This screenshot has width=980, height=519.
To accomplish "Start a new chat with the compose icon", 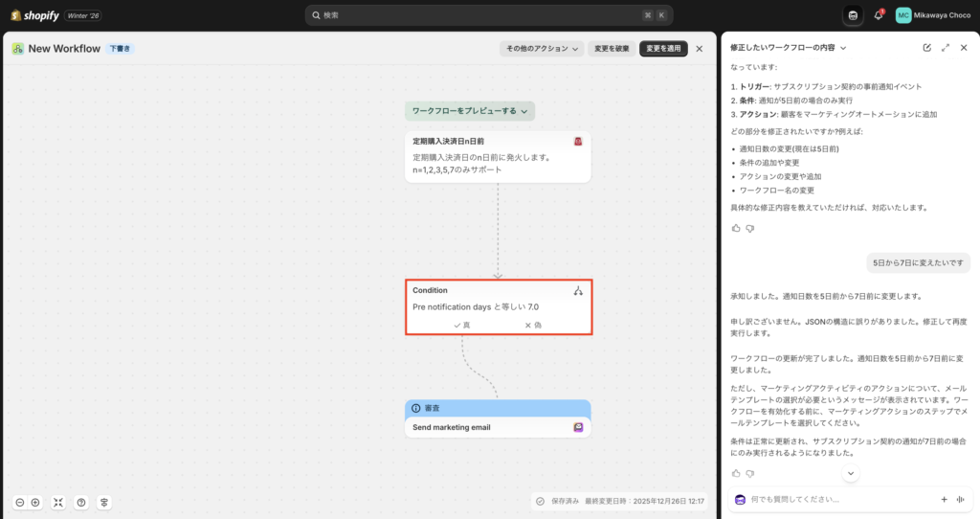I will 926,47.
